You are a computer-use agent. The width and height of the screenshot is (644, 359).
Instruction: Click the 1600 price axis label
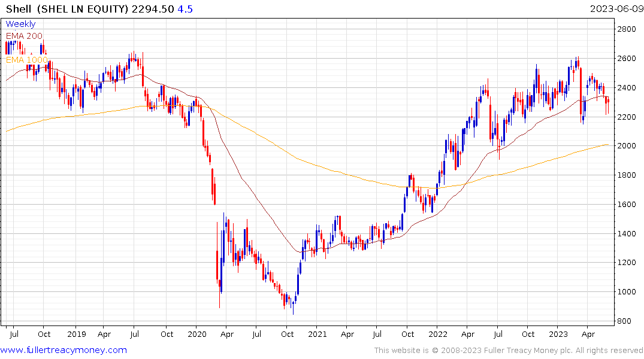click(x=627, y=204)
